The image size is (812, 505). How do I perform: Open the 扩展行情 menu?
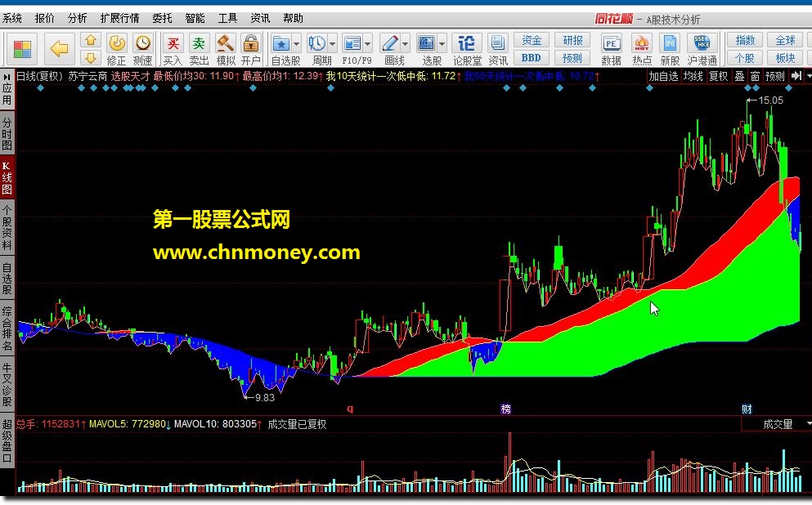119,18
